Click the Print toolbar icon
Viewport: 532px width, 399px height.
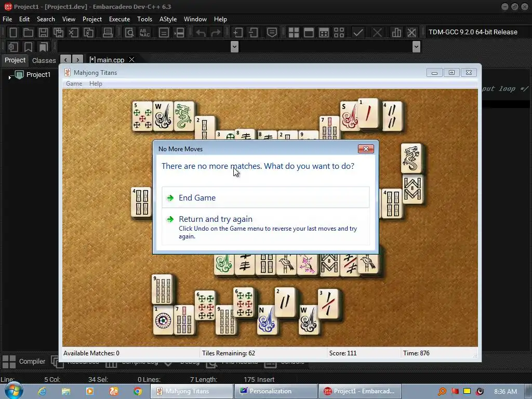click(x=108, y=33)
